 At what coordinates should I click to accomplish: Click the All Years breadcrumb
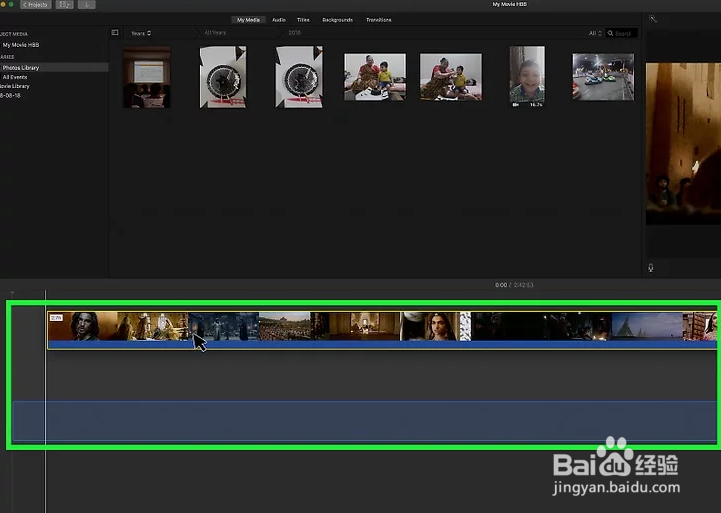(x=215, y=33)
